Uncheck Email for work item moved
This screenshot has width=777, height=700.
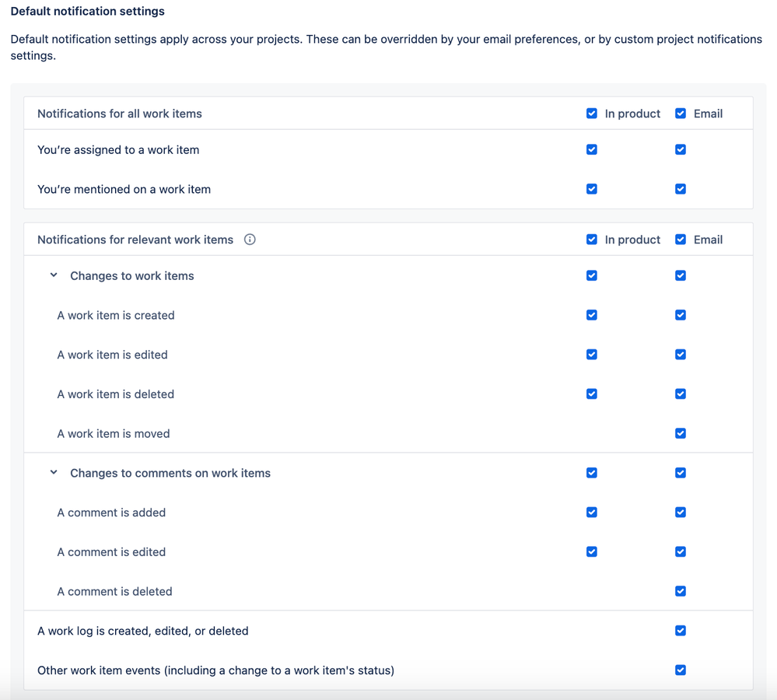coord(681,433)
